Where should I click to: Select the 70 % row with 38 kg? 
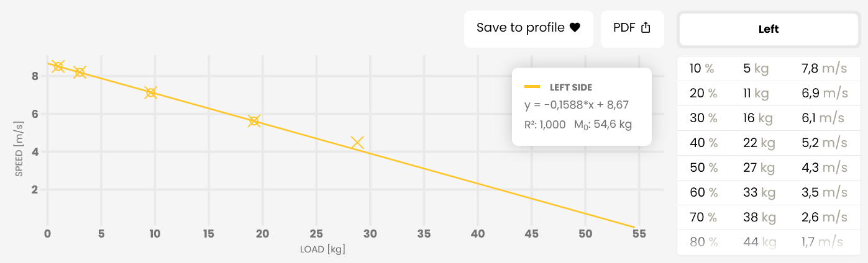point(769,217)
